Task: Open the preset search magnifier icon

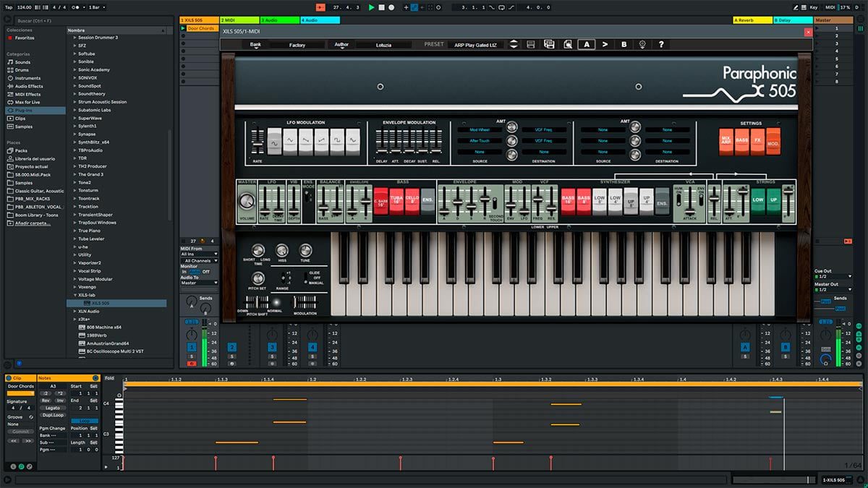Action: pyautogui.click(x=568, y=44)
